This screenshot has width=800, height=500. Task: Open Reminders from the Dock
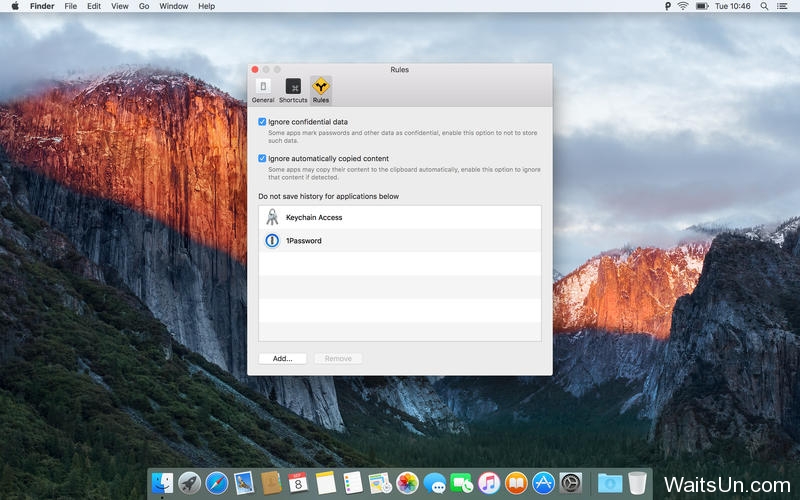353,483
